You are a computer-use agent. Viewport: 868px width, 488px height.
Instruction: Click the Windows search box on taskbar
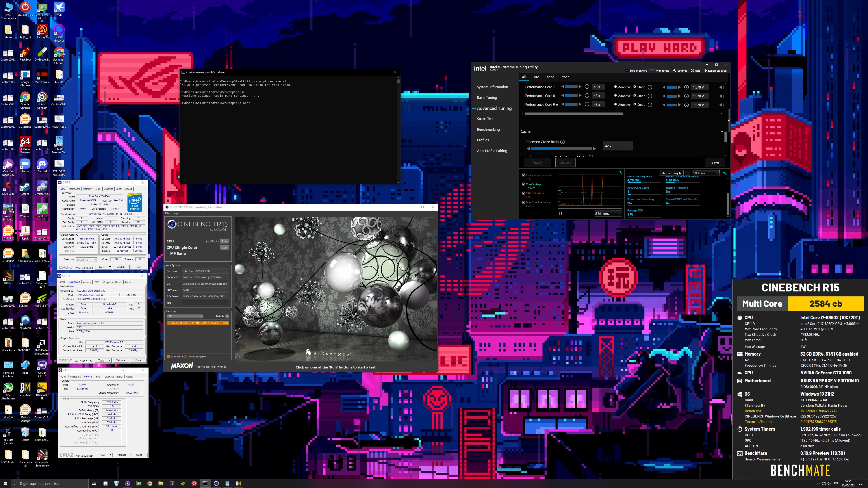point(50,484)
